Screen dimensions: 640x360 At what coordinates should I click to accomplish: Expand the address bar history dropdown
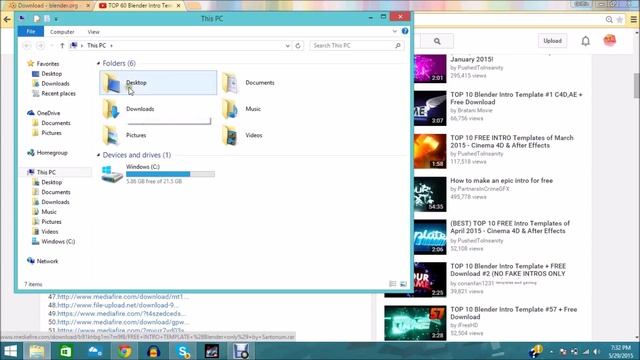(x=288, y=46)
